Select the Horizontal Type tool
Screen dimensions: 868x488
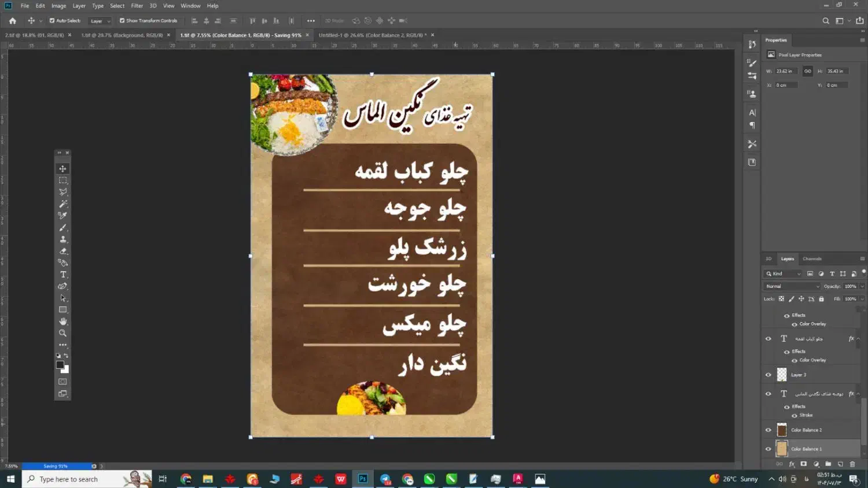tap(62, 275)
